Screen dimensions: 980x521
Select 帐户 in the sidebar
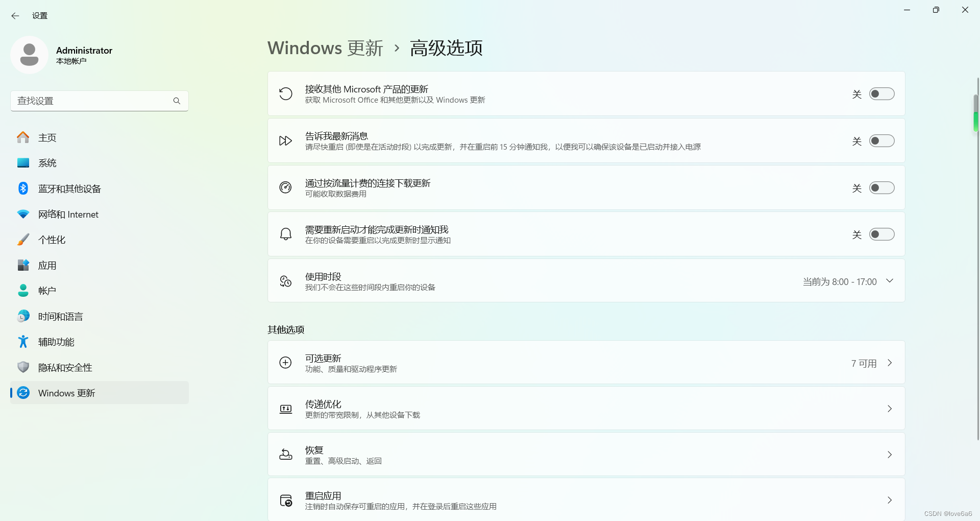click(x=100, y=291)
